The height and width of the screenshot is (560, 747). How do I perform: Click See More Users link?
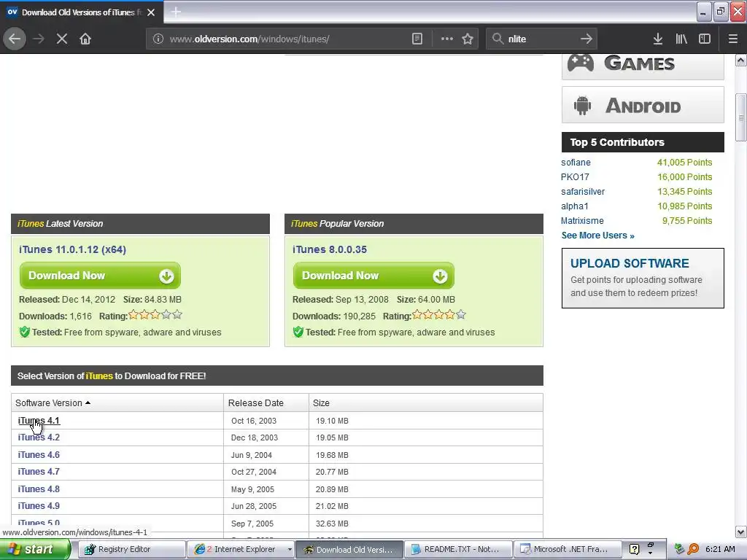click(x=598, y=236)
